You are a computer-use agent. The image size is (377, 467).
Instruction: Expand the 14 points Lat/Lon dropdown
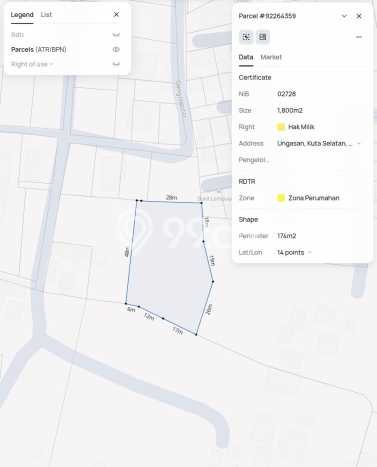[310, 252]
